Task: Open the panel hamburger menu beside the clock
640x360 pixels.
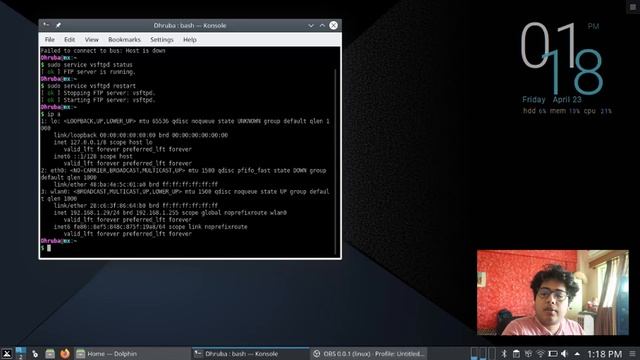Action: (x=632, y=354)
